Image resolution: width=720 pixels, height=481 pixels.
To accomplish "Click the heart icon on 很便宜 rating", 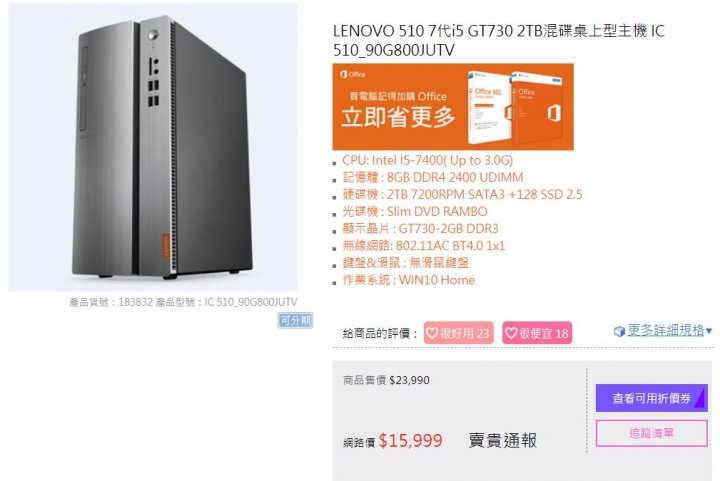I will pos(511,333).
